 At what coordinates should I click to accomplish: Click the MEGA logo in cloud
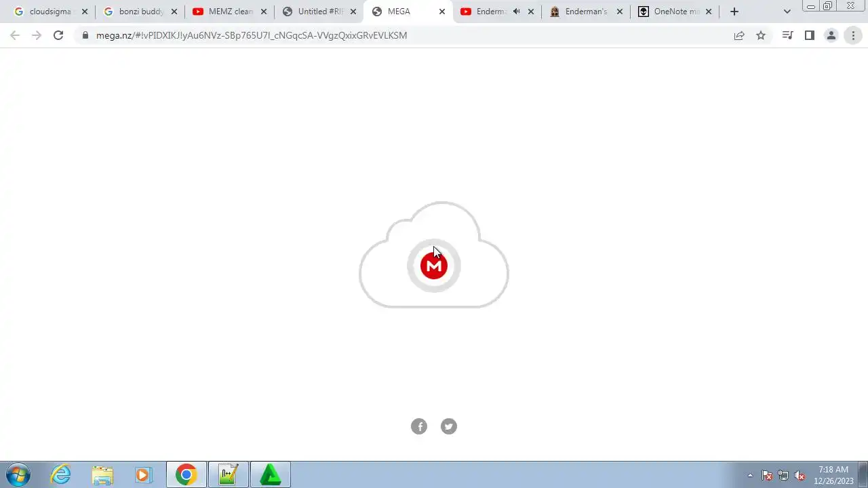click(434, 266)
